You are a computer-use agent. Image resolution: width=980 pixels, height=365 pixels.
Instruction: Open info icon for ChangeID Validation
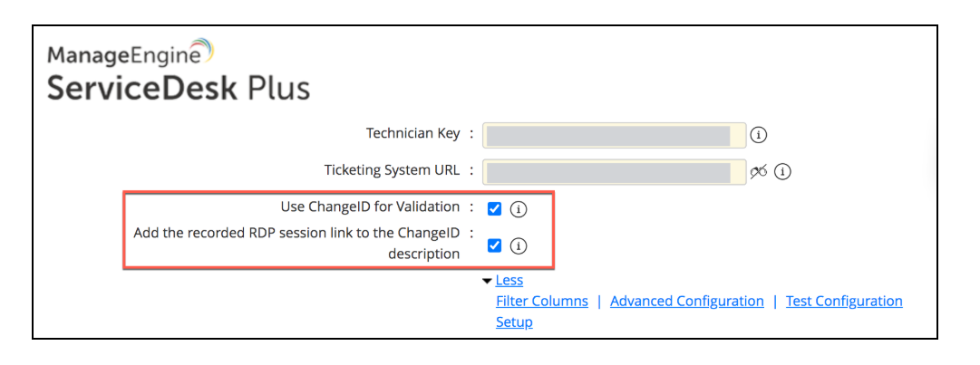tap(519, 209)
